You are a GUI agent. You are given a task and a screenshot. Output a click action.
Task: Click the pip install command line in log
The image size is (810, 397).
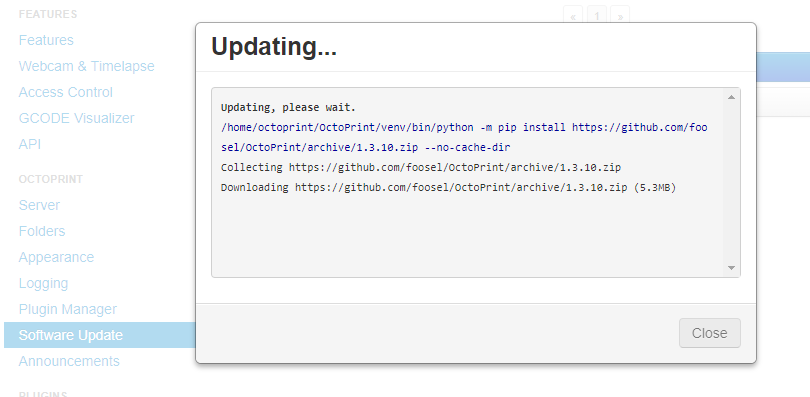(464, 137)
